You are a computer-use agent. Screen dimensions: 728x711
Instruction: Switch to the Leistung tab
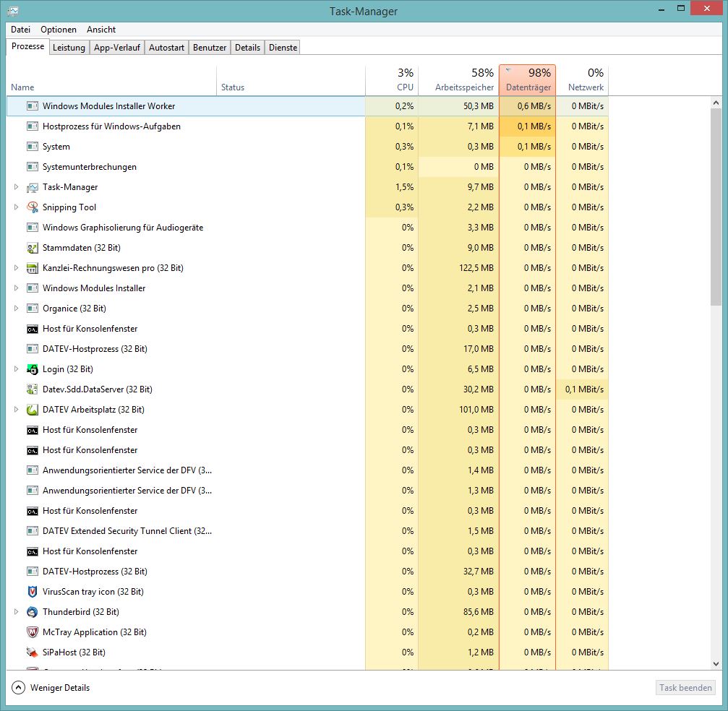click(69, 48)
